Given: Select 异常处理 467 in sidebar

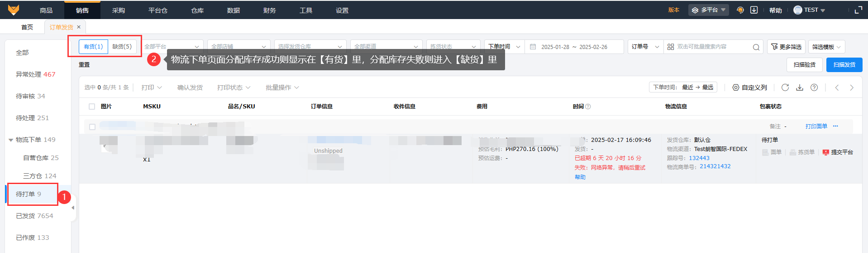Looking at the screenshot, I should 36,74.
